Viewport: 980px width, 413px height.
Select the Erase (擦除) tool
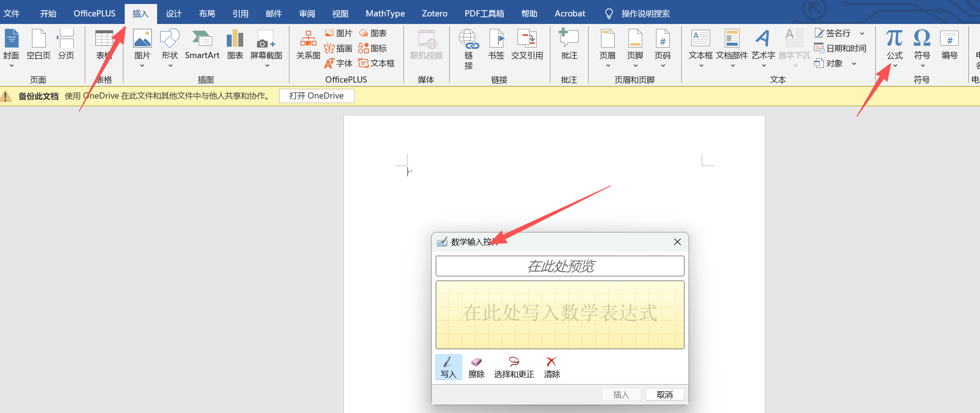(476, 367)
